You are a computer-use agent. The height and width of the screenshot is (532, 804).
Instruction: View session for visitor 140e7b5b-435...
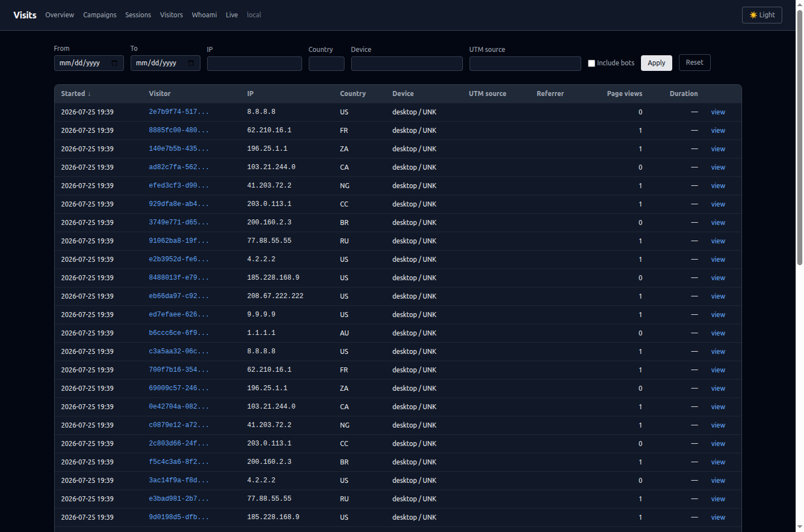click(718, 149)
